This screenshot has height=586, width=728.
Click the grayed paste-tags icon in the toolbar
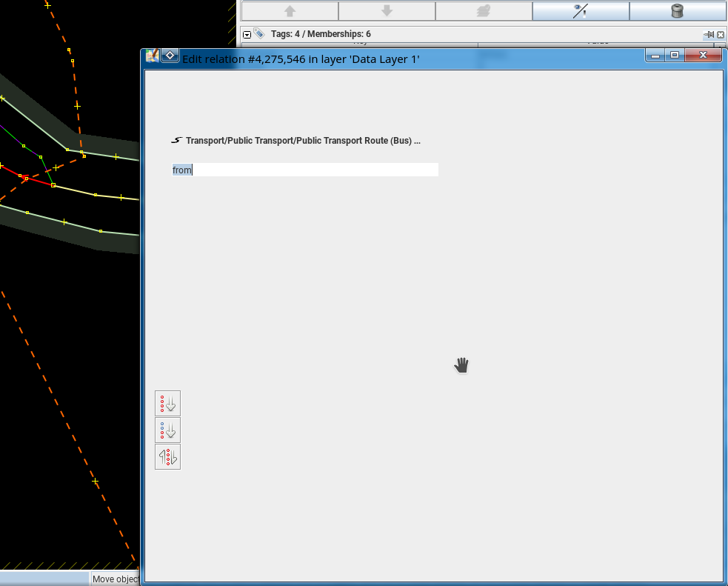(484, 10)
